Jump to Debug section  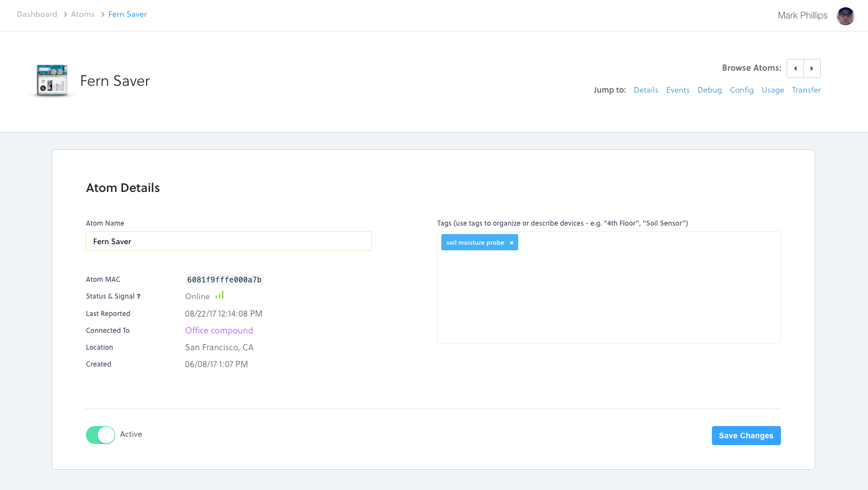710,90
